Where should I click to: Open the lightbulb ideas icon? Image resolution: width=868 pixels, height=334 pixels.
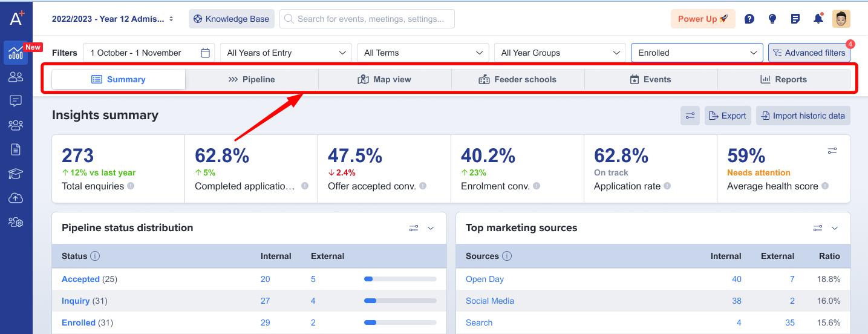click(x=772, y=19)
